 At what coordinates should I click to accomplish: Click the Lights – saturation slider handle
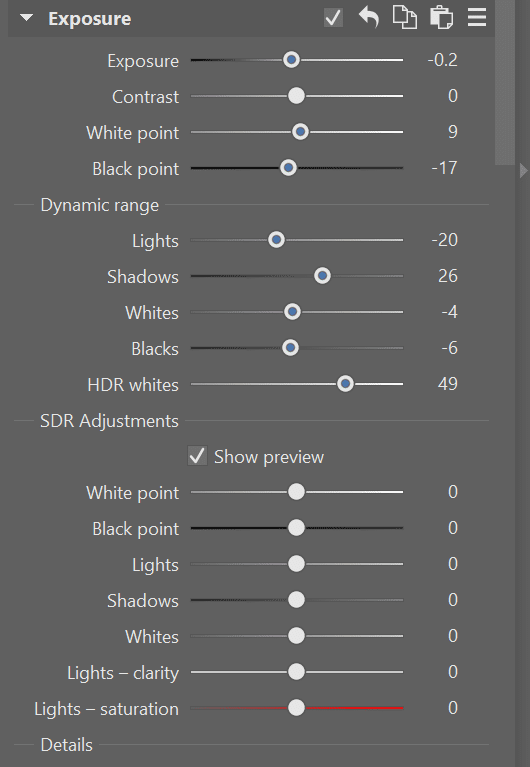pyautogui.click(x=296, y=708)
